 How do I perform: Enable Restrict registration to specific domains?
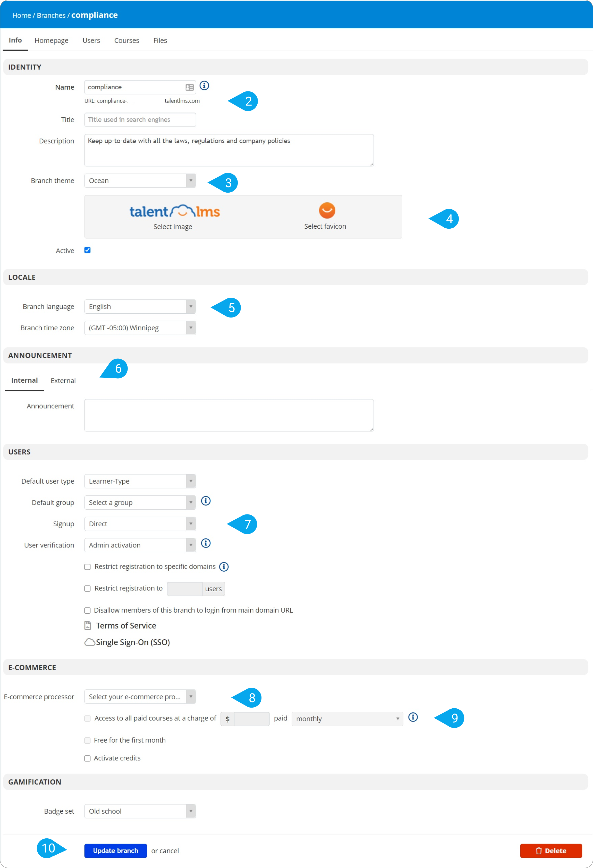click(x=87, y=567)
